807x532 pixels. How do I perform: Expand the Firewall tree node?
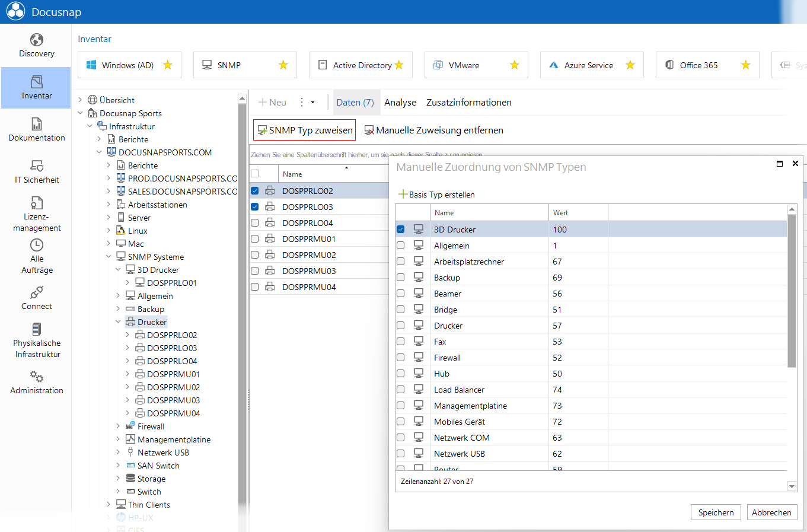pyautogui.click(x=118, y=426)
